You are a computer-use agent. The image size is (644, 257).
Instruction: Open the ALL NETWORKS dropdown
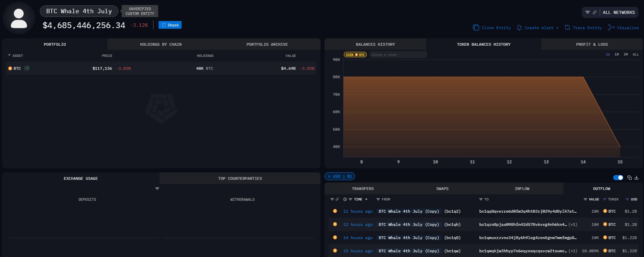click(x=619, y=13)
